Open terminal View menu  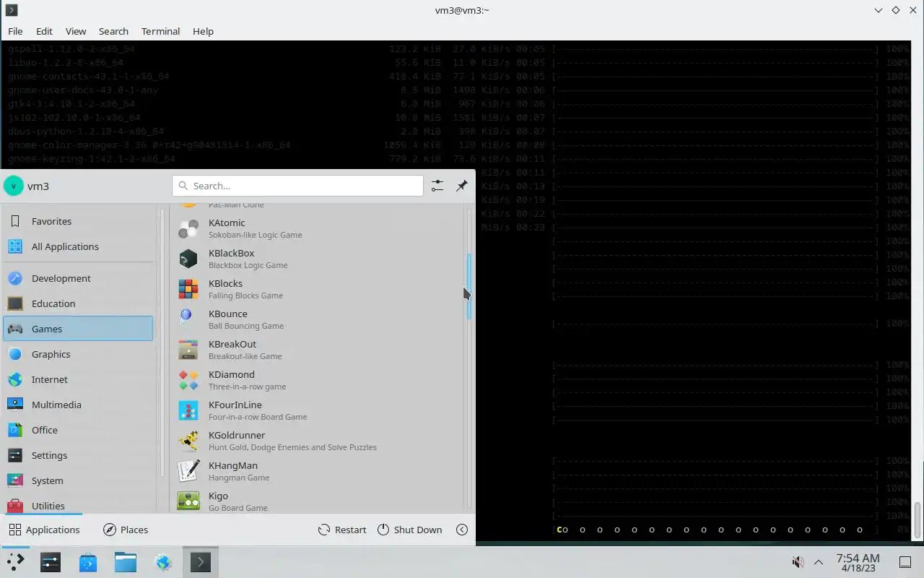76,31
